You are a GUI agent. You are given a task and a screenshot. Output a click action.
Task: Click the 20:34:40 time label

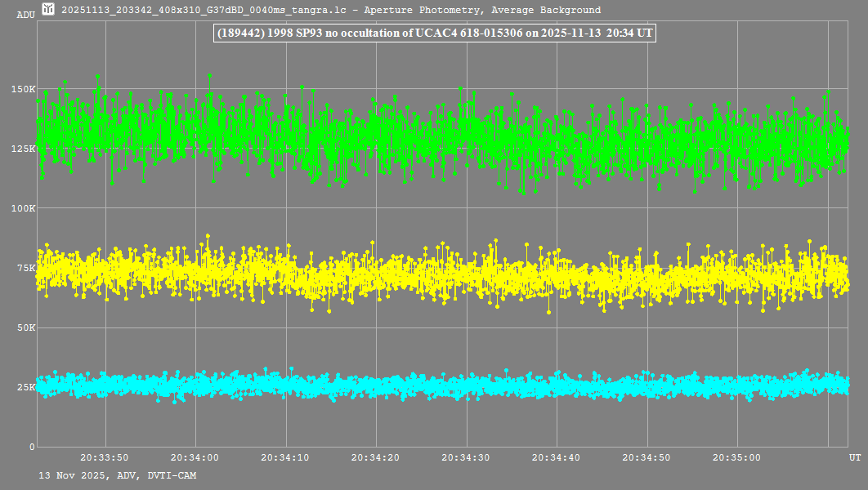tap(556, 457)
